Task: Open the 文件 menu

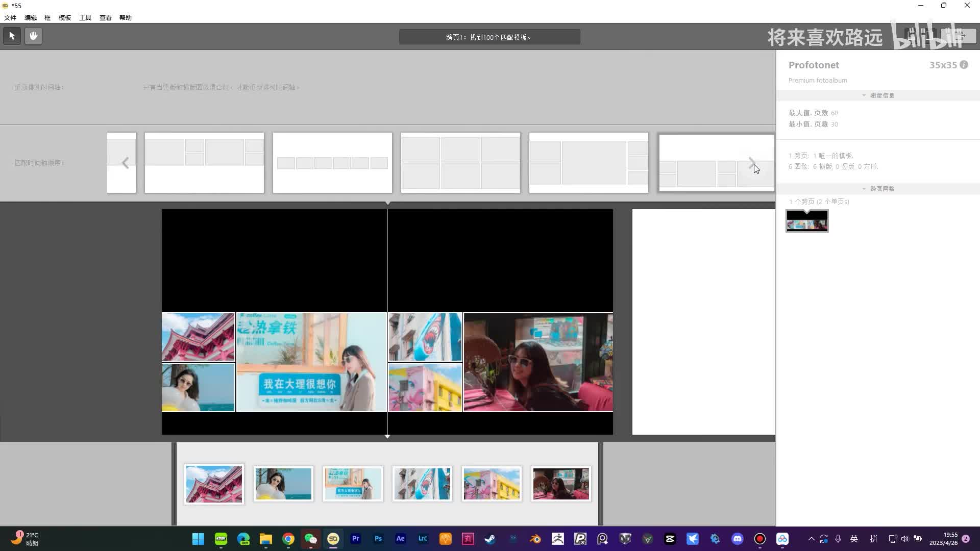Action: coord(10,17)
